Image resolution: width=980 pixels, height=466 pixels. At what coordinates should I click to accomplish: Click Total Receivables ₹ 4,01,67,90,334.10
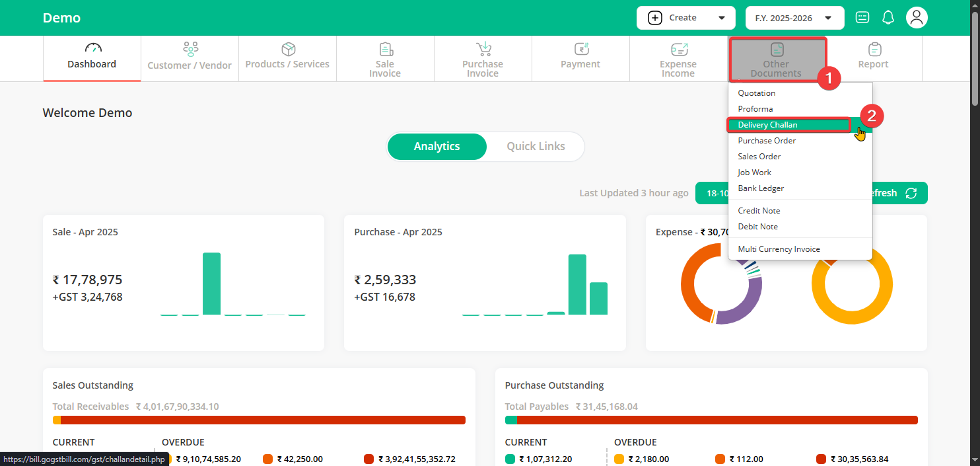[x=135, y=407]
